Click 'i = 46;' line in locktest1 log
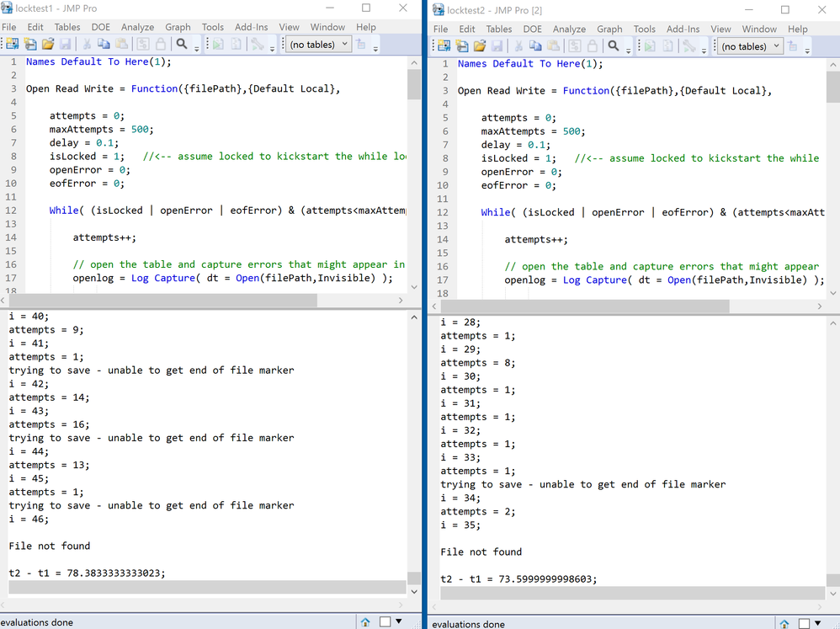 click(29, 519)
